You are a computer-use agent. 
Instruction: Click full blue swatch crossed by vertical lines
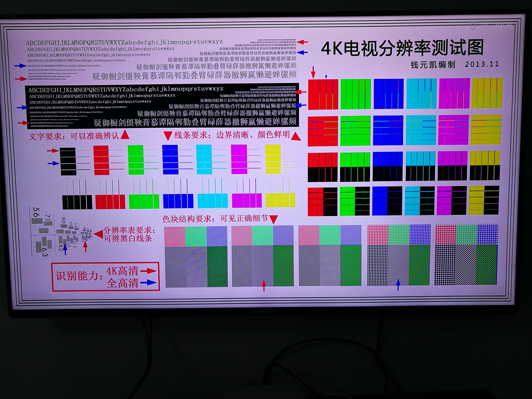389,94
